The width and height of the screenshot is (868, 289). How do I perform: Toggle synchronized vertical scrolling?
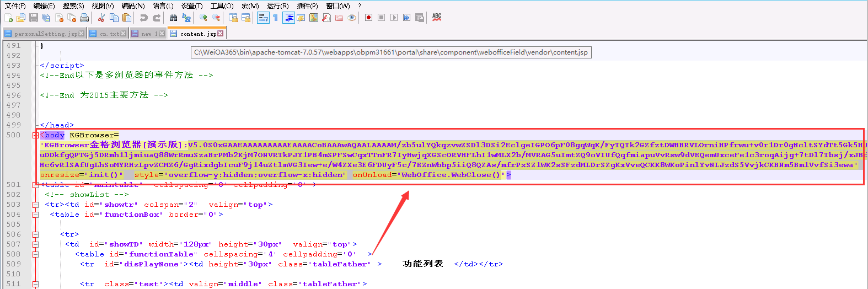[x=233, y=18]
